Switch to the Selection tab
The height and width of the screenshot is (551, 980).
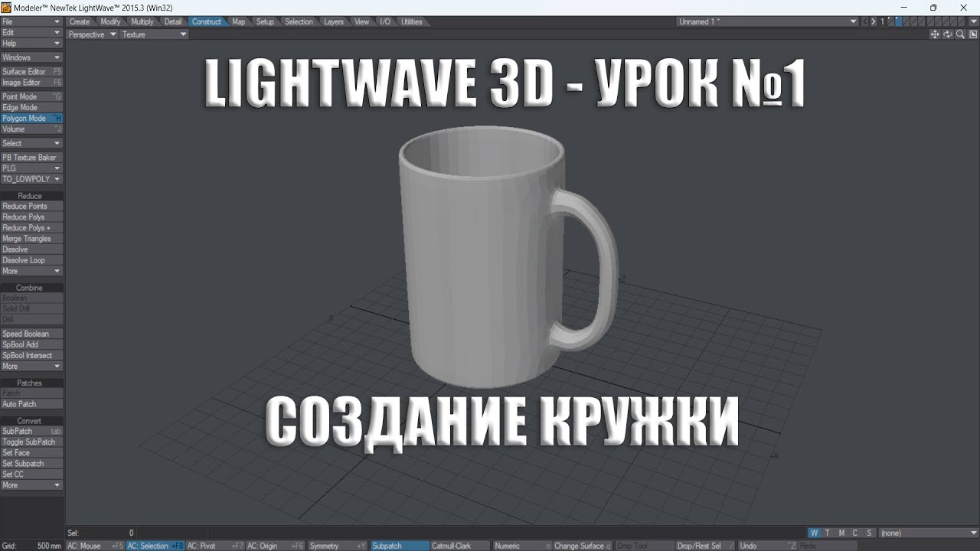[299, 21]
